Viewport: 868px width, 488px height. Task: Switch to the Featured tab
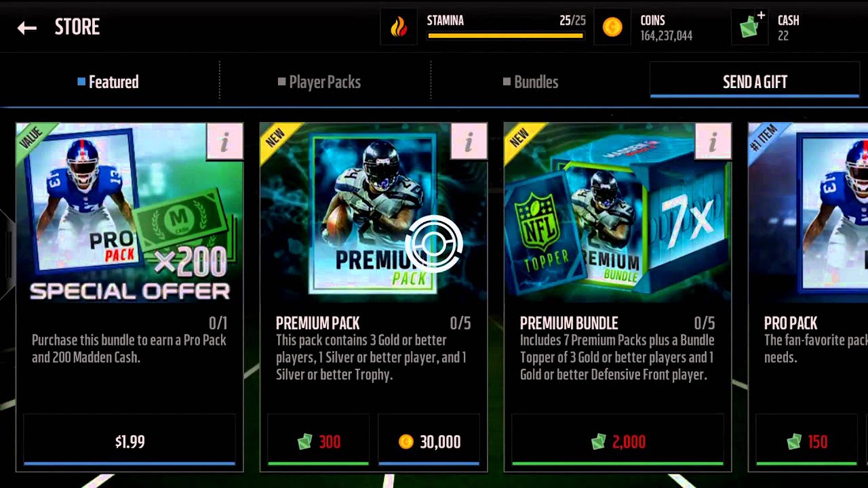pyautogui.click(x=108, y=82)
